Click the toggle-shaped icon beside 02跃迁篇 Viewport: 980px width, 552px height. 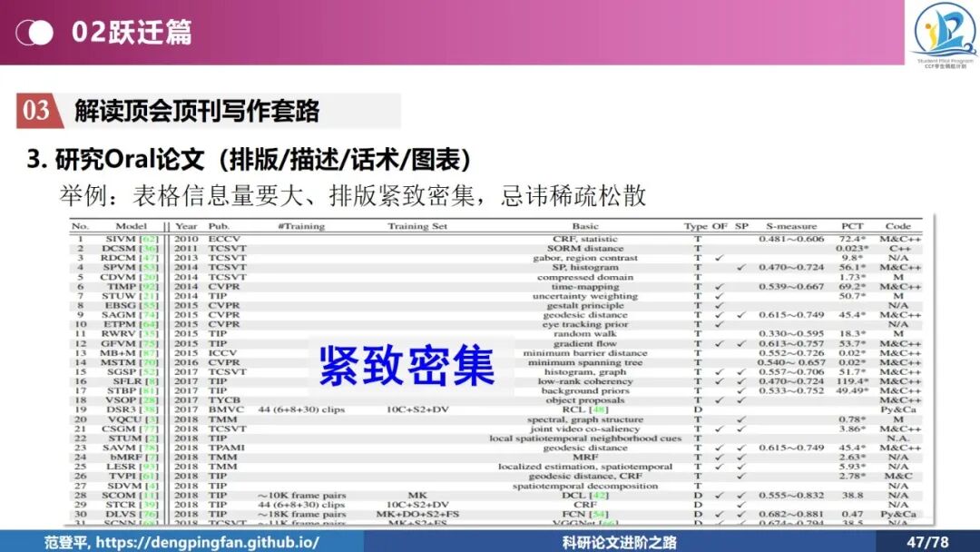(x=34, y=33)
